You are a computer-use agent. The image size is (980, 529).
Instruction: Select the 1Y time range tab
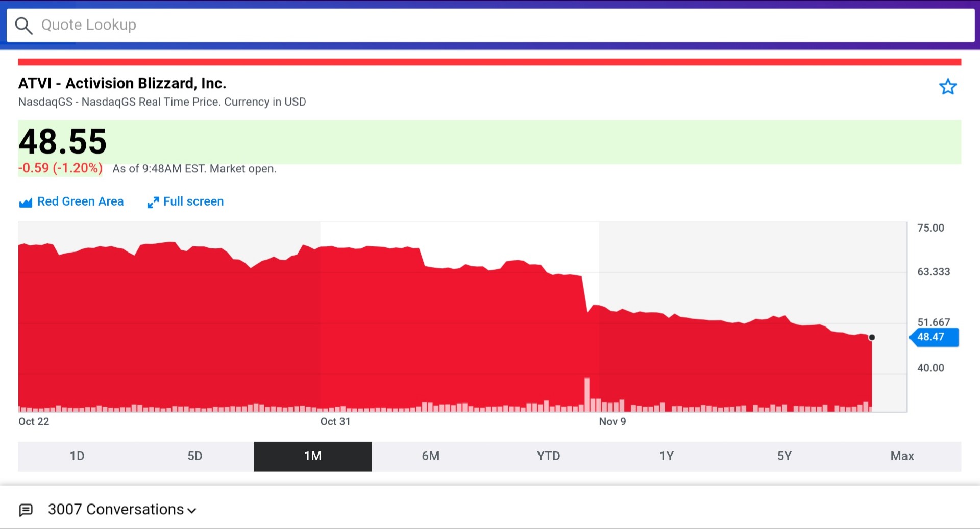point(667,456)
